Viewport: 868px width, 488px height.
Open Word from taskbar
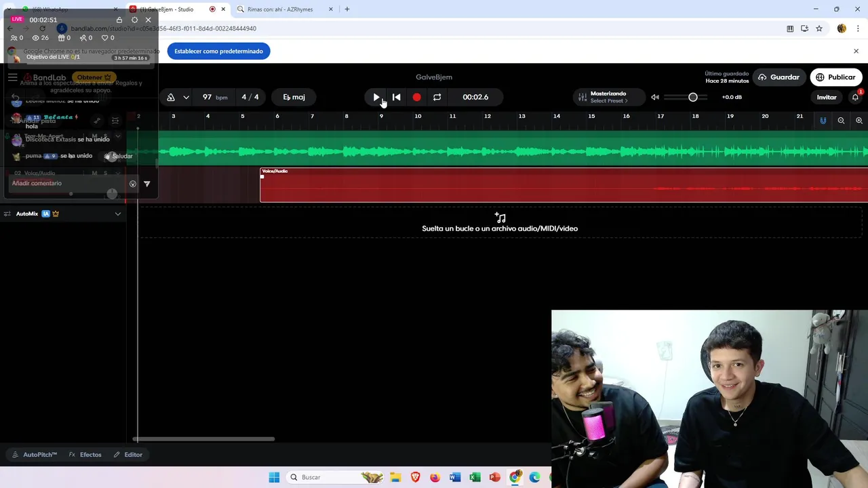(x=455, y=477)
